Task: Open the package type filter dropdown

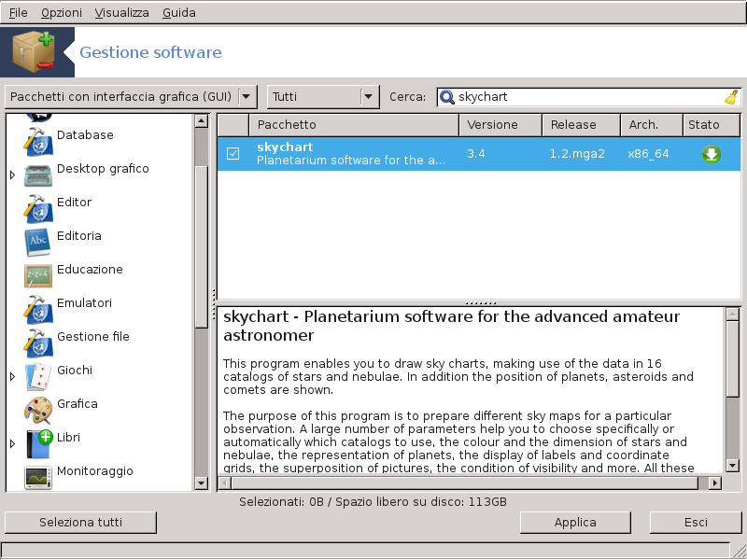Action: (x=131, y=97)
